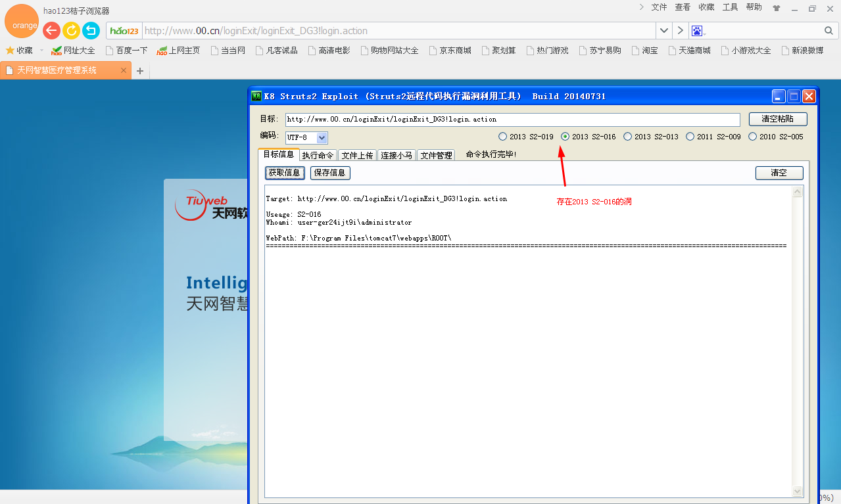Click the search magnifier icon
The height and width of the screenshot is (504, 841).
(829, 31)
